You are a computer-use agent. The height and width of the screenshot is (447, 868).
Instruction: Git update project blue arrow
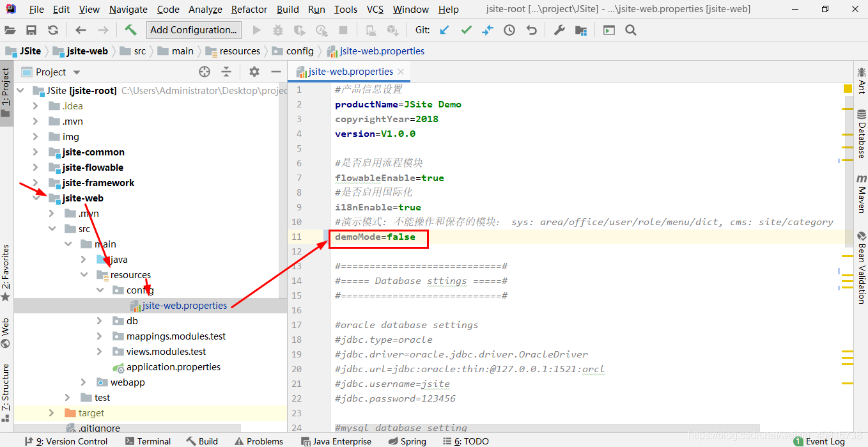click(x=445, y=30)
